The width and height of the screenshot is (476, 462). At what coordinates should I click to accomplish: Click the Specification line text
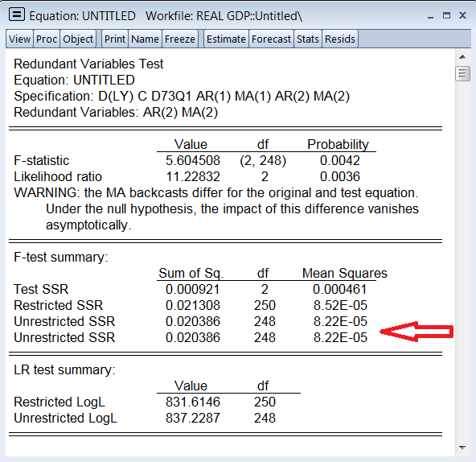pos(182,97)
